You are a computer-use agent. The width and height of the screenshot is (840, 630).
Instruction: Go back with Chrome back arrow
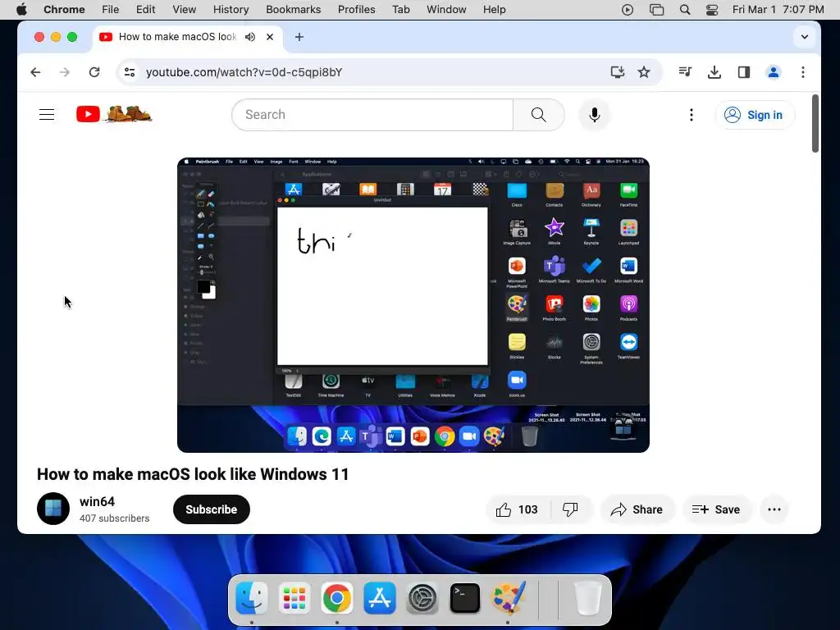(35, 72)
